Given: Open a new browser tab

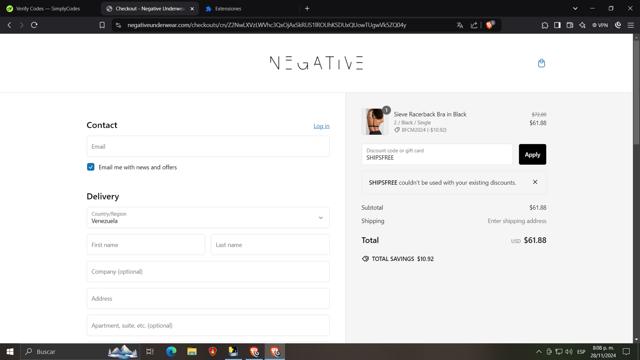Looking at the screenshot, I should (x=307, y=8).
